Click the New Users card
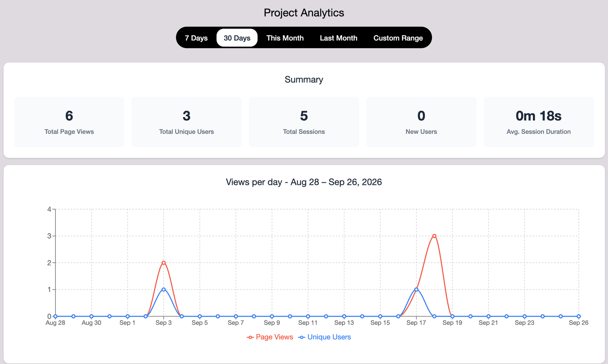This screenshot has height=364, width=608. tap(421, 122)
